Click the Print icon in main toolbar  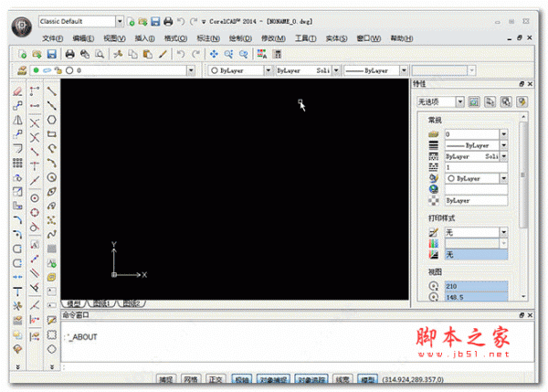70,54
